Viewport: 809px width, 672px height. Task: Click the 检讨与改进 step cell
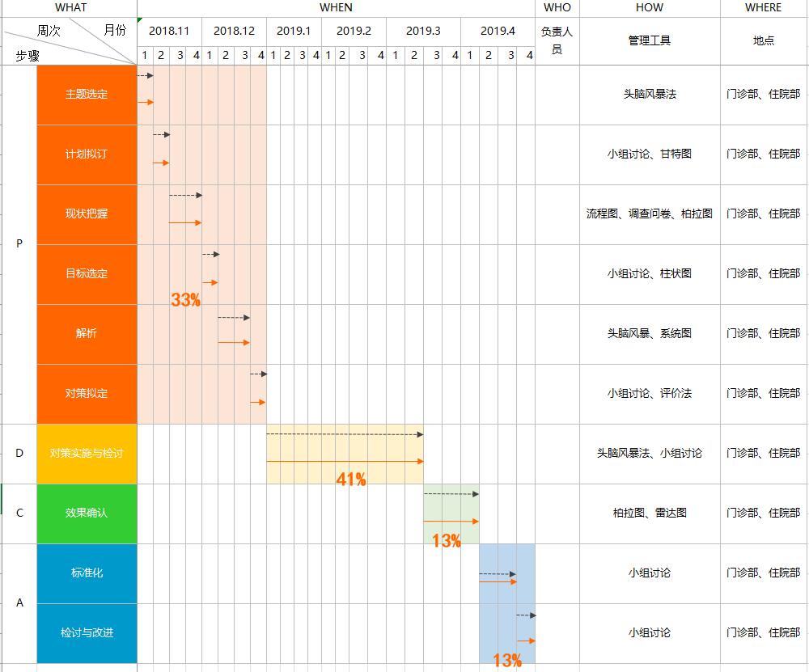pos(87,633)
